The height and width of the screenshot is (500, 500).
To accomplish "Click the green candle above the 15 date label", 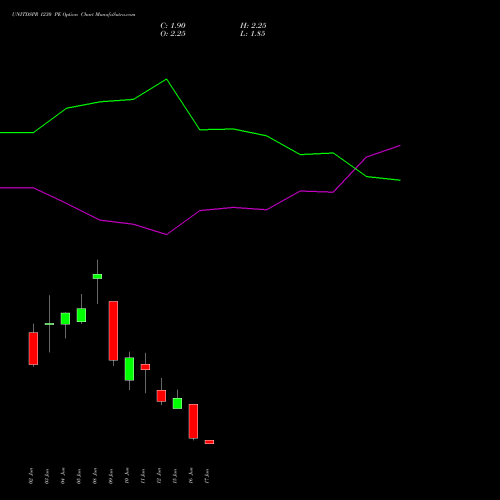I will (x=177, y=403).
